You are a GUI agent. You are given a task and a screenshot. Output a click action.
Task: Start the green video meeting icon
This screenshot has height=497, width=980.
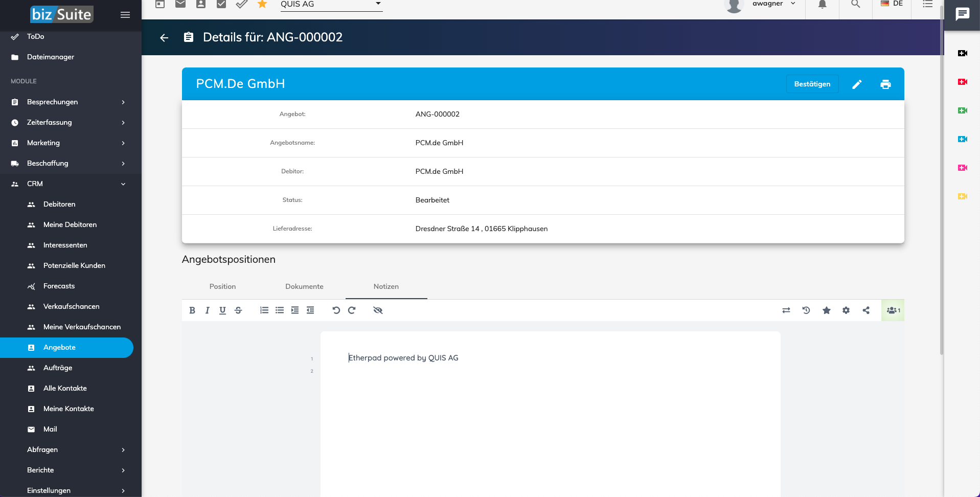coord(963,110)
